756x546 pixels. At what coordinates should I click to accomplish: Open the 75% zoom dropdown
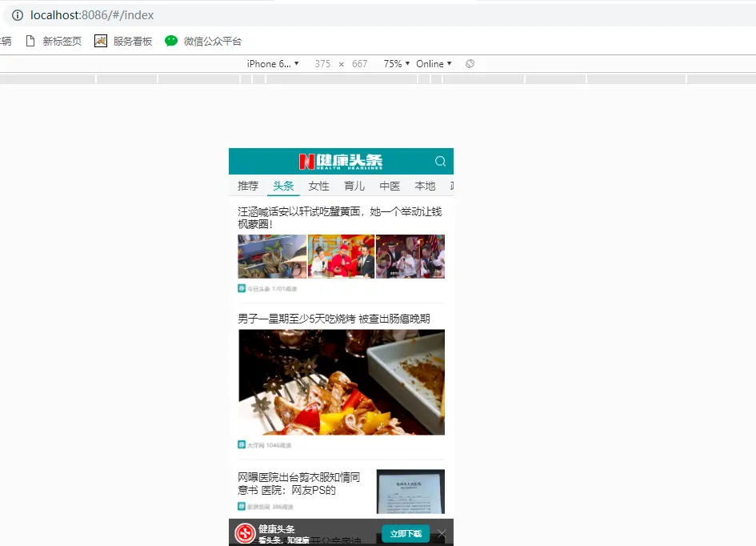(x=396, y=64)
